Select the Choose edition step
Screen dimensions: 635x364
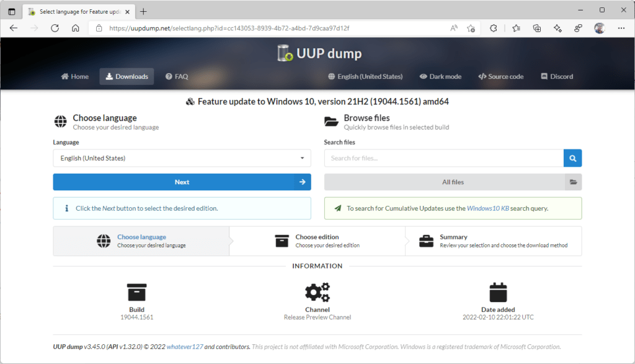317,241
